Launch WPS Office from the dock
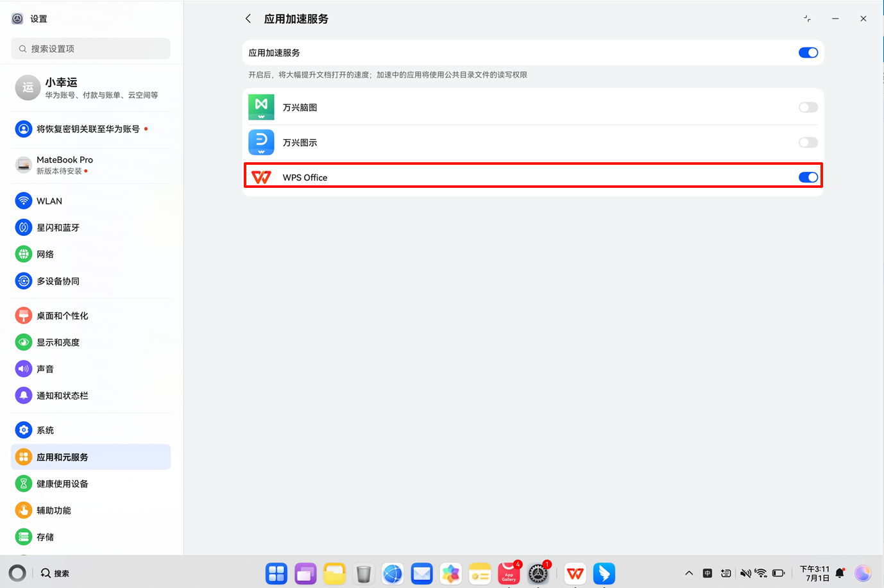Screen dimensions: 884x588 click(575, 573)
